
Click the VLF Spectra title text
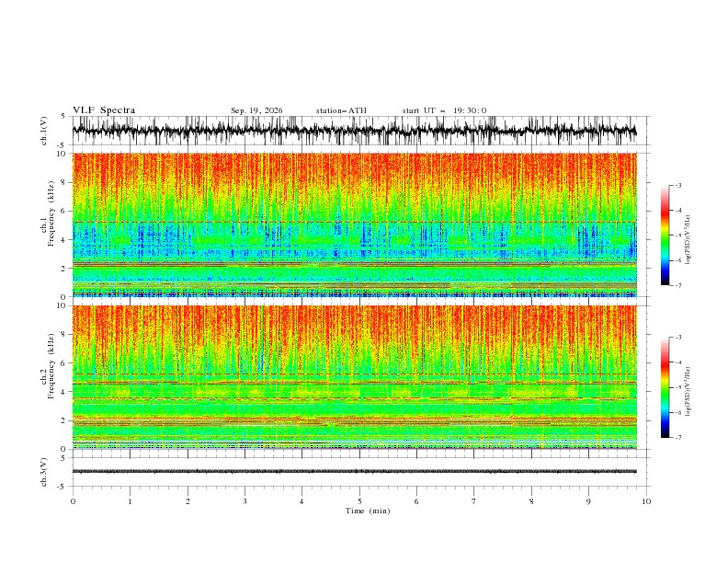104,110
